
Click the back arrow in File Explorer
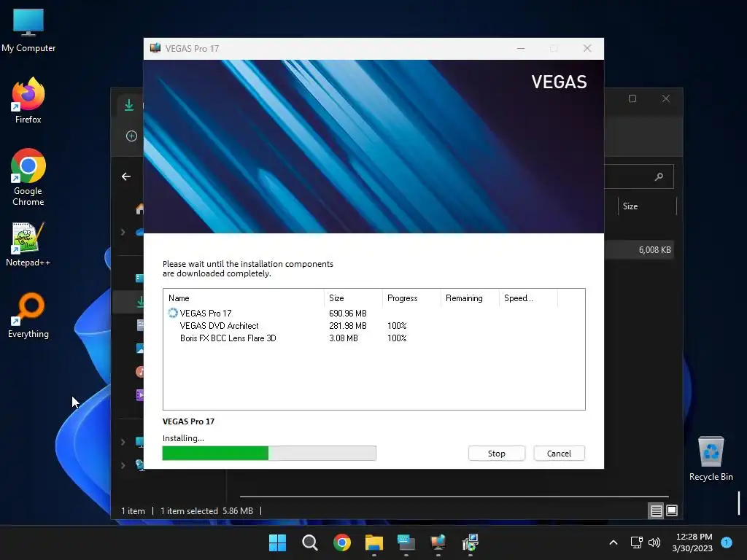pyautogui.click(x=125, y=176)
